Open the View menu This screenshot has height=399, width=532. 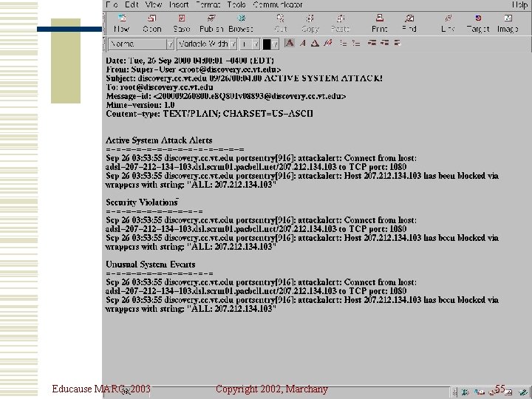coord(154,4)
